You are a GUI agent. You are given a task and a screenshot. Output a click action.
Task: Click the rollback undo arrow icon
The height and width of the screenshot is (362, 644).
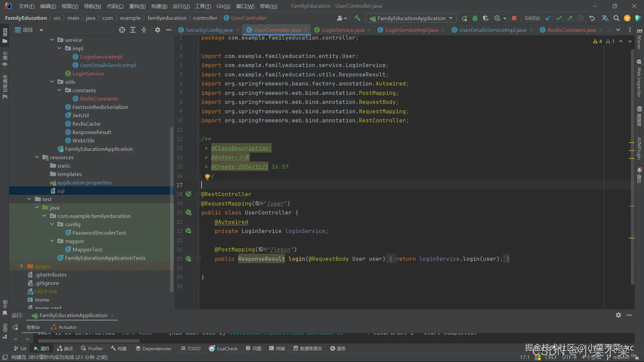click(592, 18)
